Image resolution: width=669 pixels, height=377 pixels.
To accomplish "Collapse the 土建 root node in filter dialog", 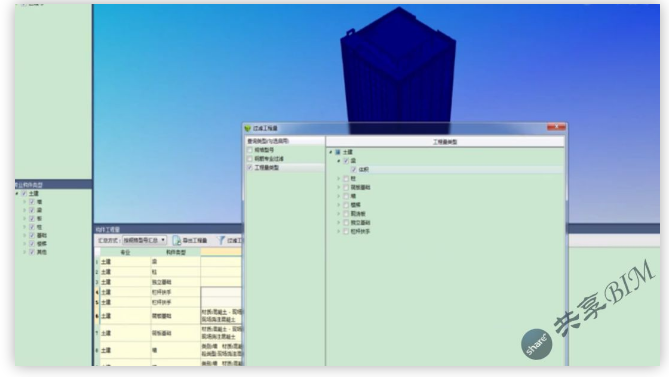I will 331,152.
